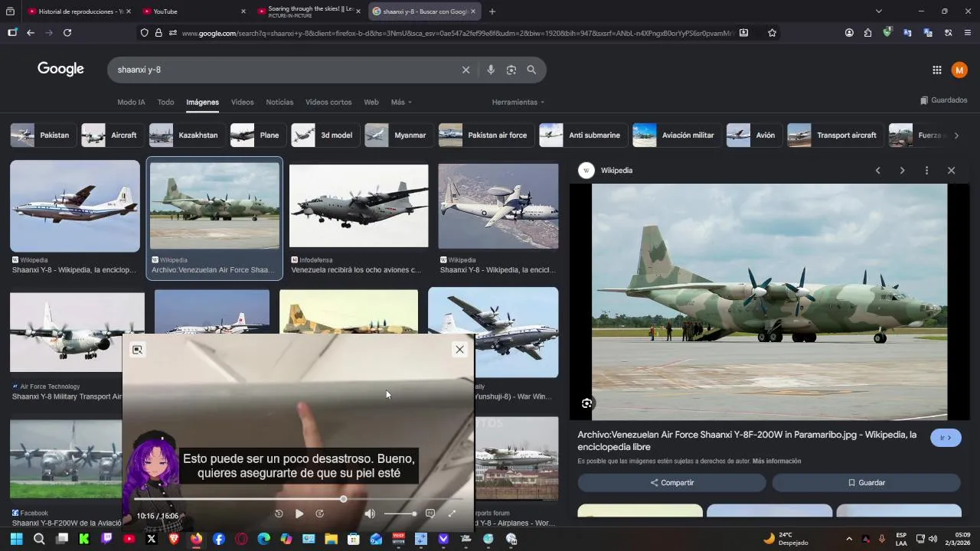Seek on the video progress bar
The height and width of the screenshot is (551, 980).
click(x=299, y=499)
